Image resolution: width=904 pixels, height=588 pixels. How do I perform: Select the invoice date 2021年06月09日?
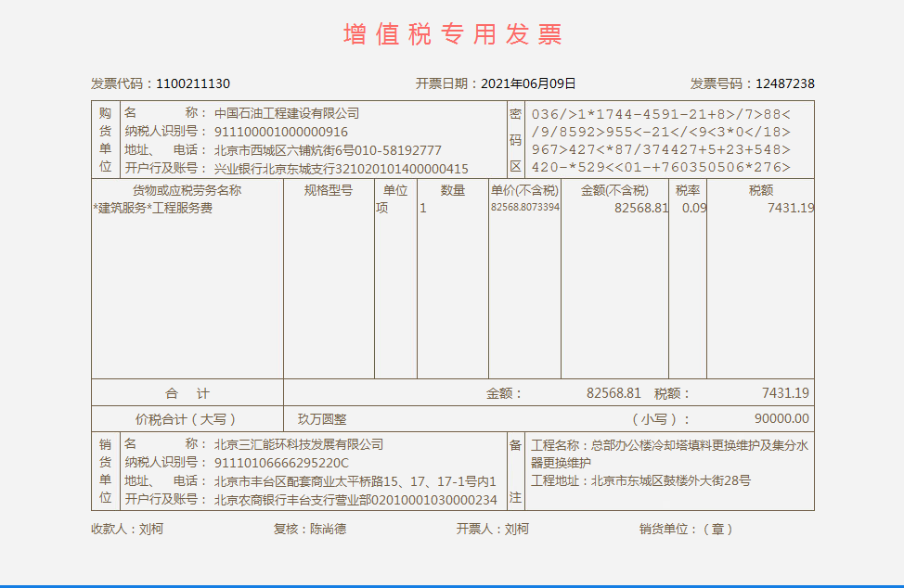pos(528,83)
